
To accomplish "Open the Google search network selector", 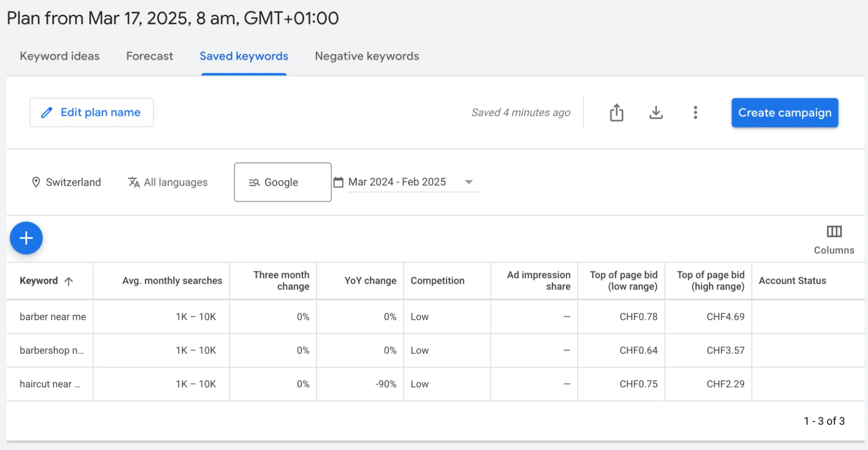I will click(x=282, y=182).
